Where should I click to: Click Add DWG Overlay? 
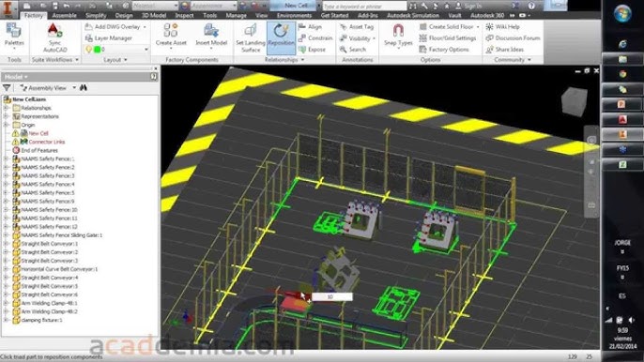[x=116, y=26]
